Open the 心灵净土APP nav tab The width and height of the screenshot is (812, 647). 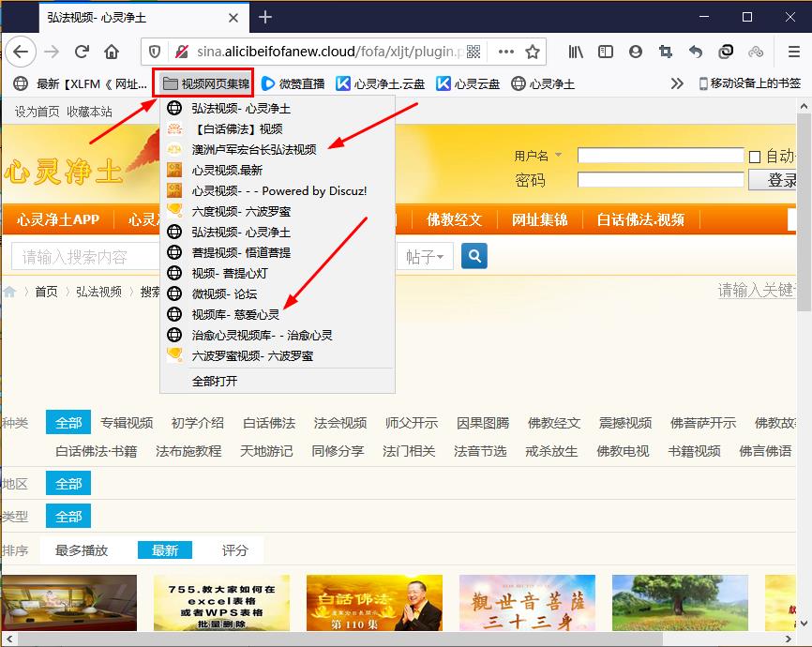tap(58, 219)
